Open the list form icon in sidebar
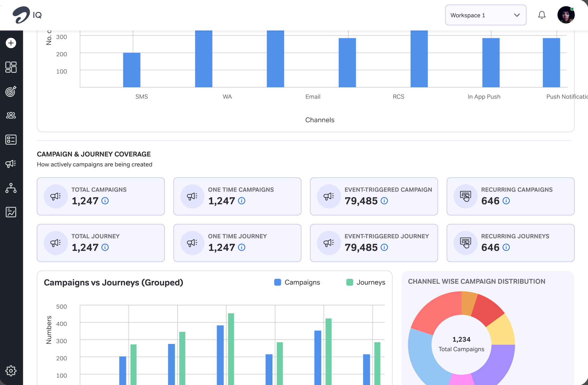Screen dimensions: 588x385 pos(11,140)
